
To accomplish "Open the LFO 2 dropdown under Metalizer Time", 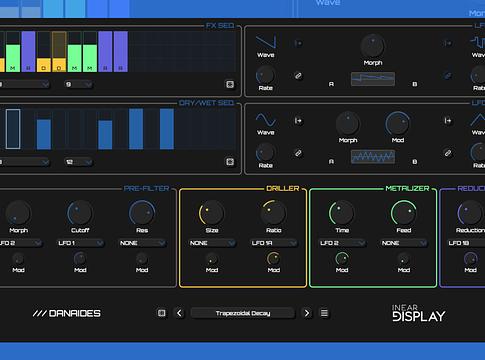I will coord(342,243).
